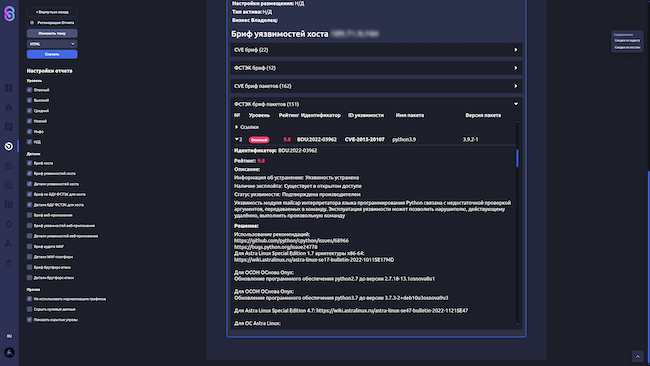Toggle the Средний level checkbox
This screenshot has width=650, height=366.
click(29, 111)
